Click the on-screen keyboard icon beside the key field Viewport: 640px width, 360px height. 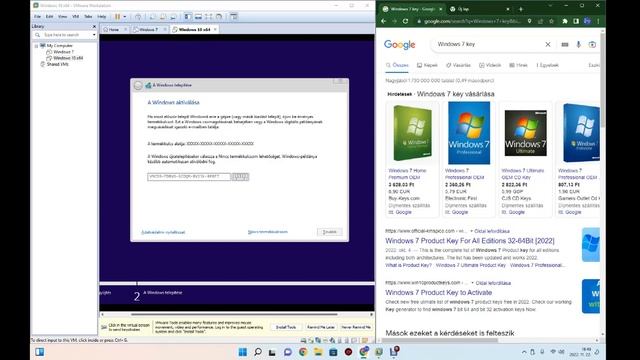pos(240,177)
